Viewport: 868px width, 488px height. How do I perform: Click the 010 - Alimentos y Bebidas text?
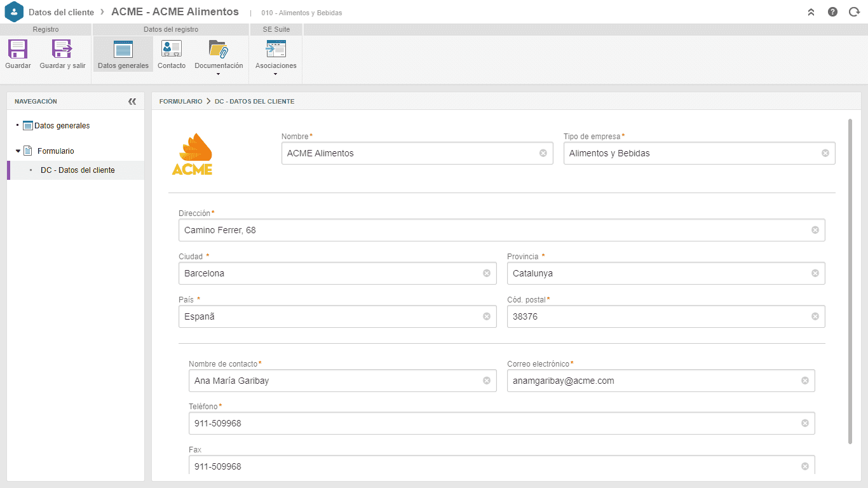coord(301,13)
